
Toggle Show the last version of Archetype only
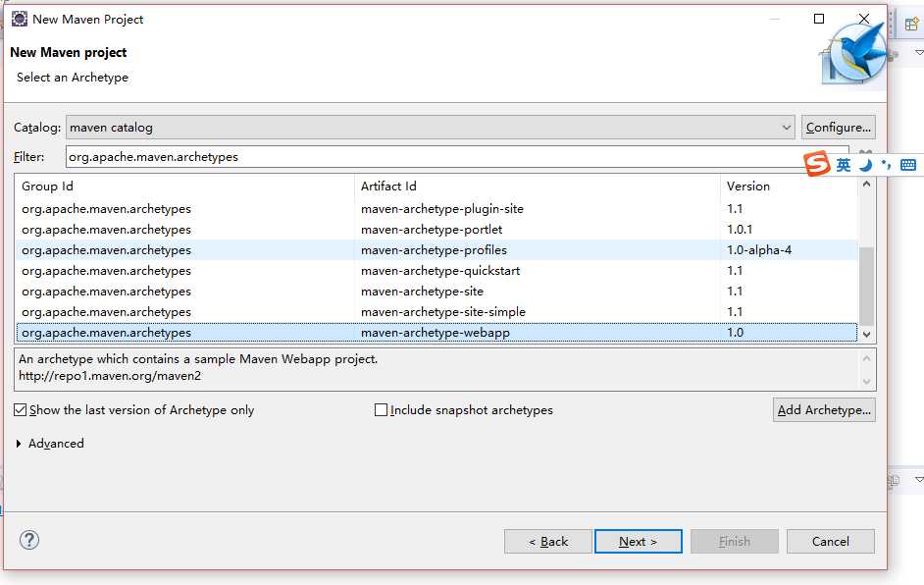[20, 410]
